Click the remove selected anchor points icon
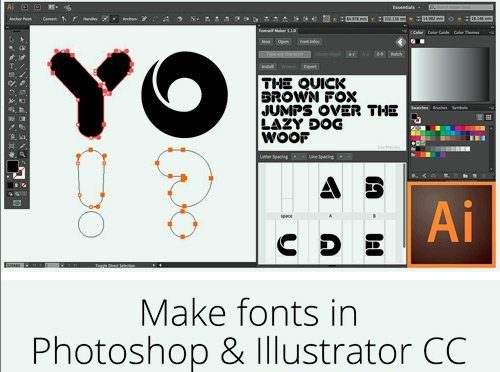Image resolution: width=500 pixels, height=372 pixels. (x=144, y=19)
